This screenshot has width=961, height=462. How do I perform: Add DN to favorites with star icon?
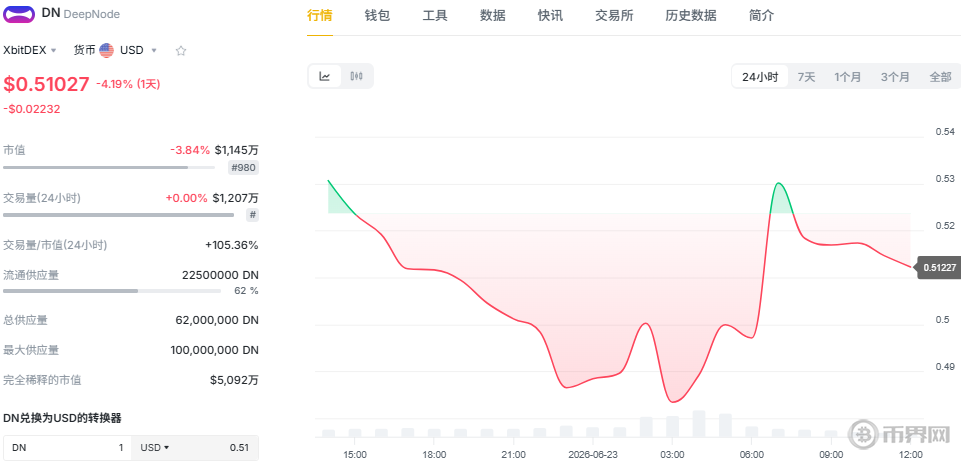pyautogui.click(x=181, y=51)
